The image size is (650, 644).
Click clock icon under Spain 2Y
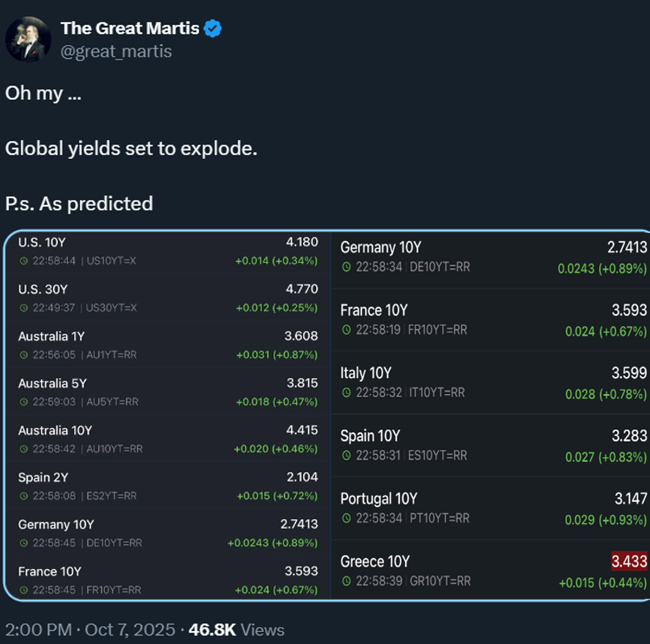pyautogui.click(x=24, y=496)
